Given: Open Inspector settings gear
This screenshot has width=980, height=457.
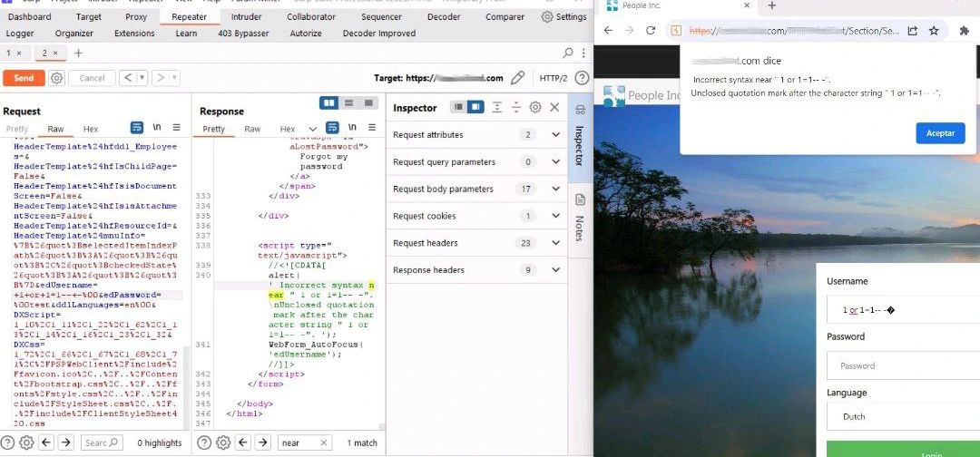Looking at the screenshot, I should click(535, 107).
